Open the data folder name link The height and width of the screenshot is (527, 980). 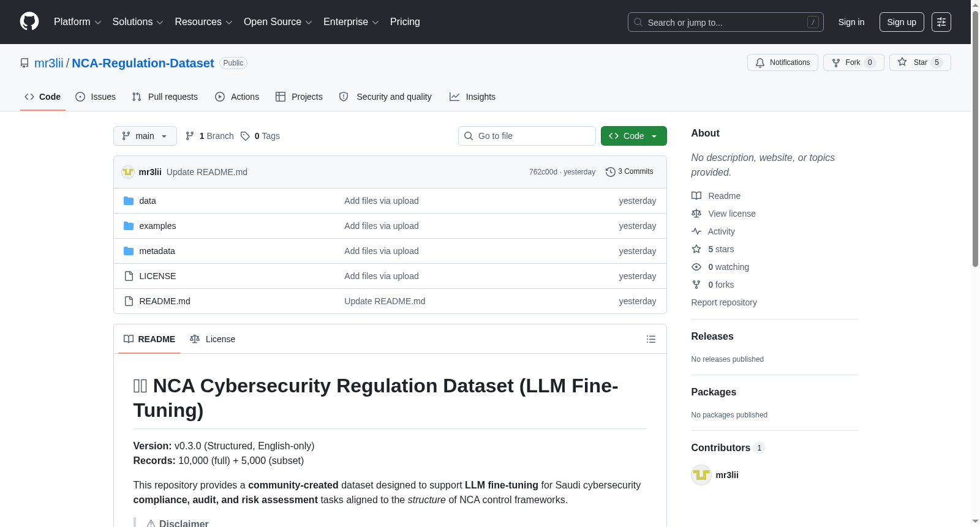[x=148, y=201]
